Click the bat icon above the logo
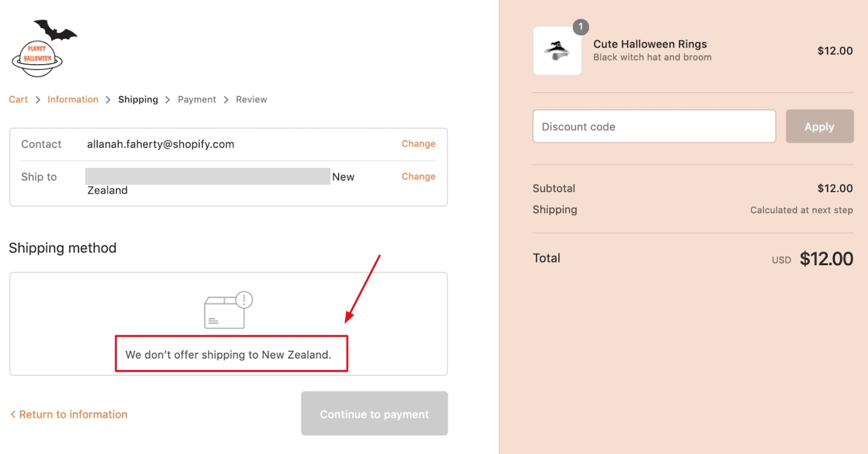The image size is (868, 454). (55, 31)
